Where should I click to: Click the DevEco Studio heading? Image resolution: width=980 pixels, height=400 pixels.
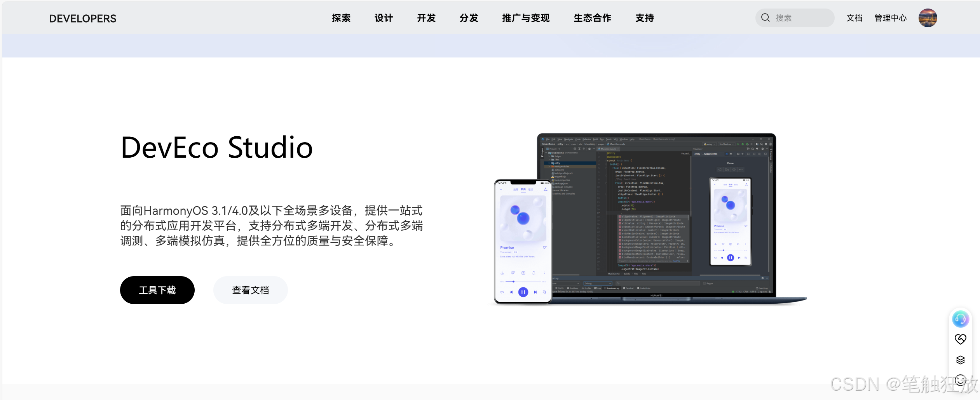[x=217, y=148]
